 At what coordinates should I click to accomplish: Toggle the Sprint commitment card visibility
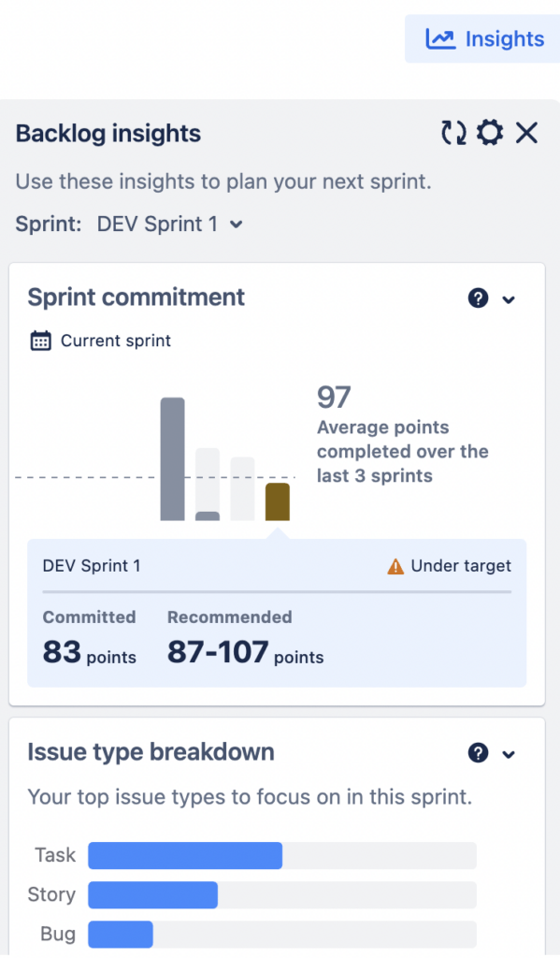point(509,298)
